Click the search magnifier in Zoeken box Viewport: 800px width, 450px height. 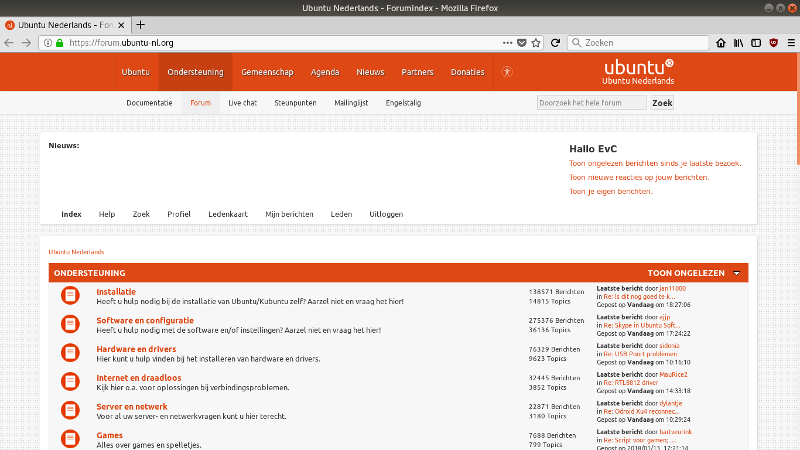(x=577, y=43)
